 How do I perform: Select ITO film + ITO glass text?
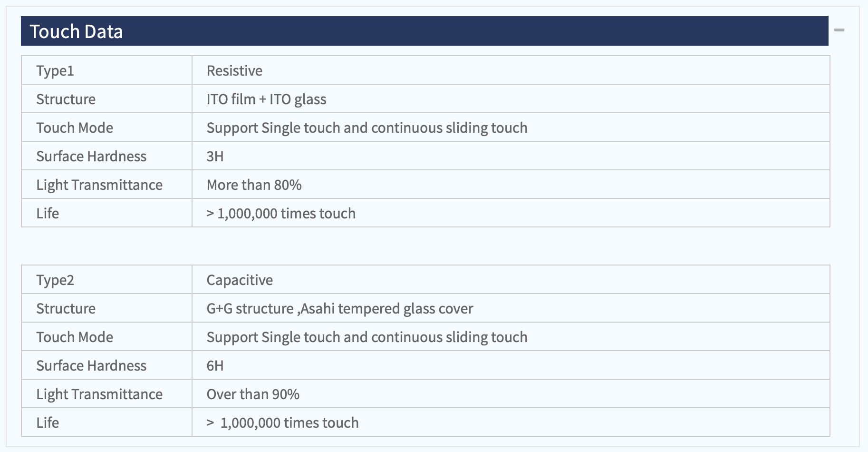266,99
